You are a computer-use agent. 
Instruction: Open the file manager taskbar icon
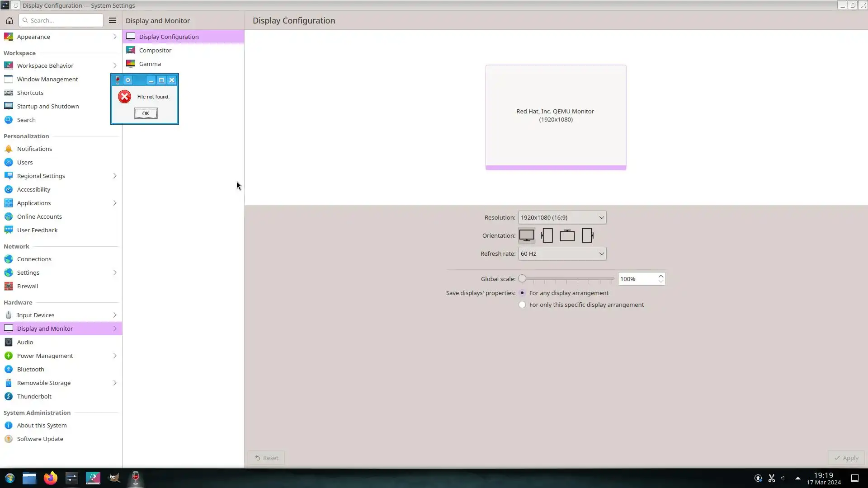(29, 478)
